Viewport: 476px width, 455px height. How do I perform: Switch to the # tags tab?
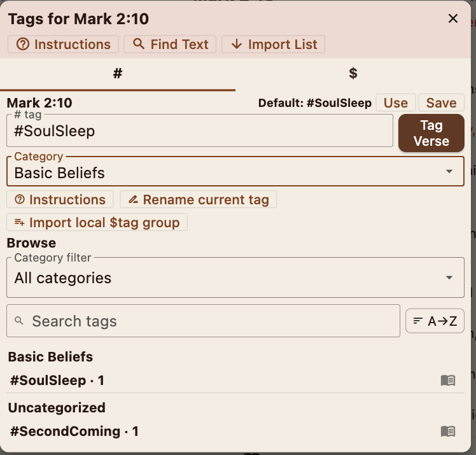(x=117, y=74)
